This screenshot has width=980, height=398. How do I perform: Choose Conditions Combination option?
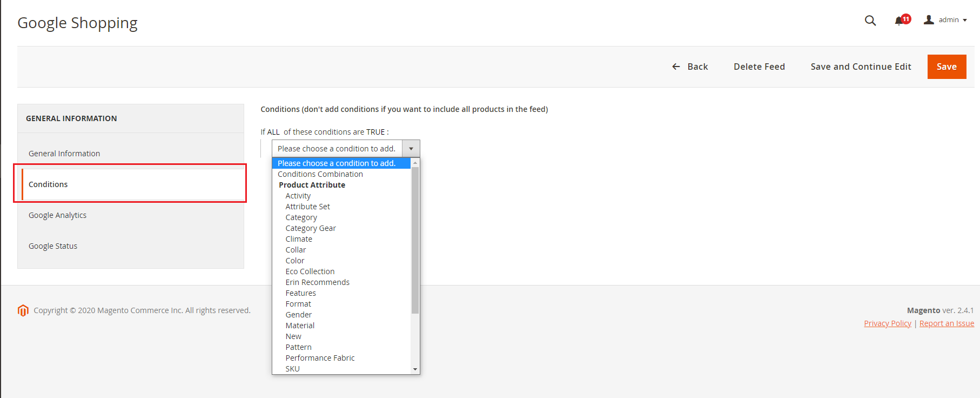341,174
